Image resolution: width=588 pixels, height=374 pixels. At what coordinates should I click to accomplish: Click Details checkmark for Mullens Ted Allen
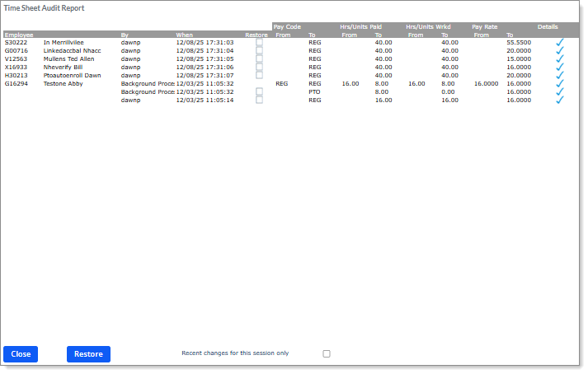click(x=560, y=58)
